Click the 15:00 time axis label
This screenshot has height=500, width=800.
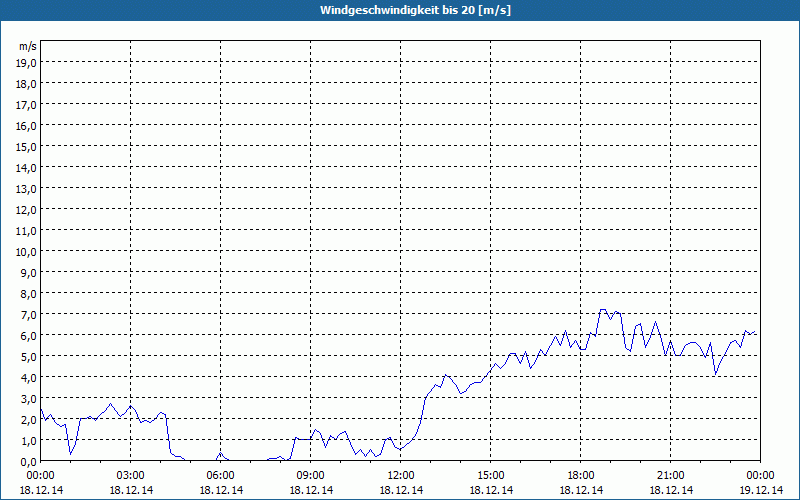pyautogui.click(x=491, y=476)
